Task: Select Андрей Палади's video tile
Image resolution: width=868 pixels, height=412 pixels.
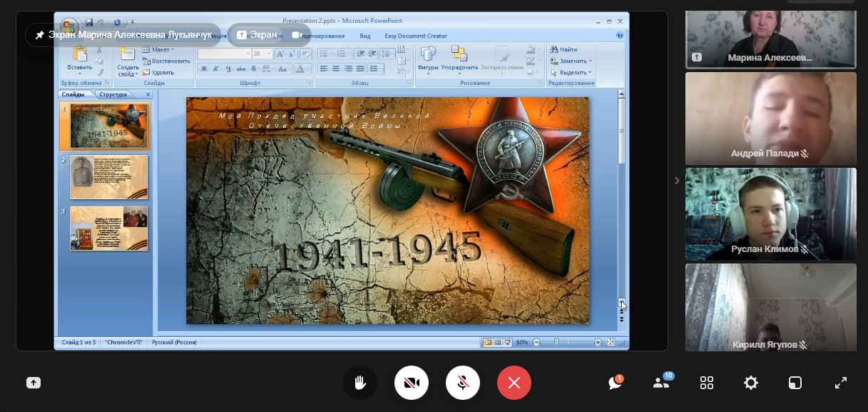Action: pos(770,118)
